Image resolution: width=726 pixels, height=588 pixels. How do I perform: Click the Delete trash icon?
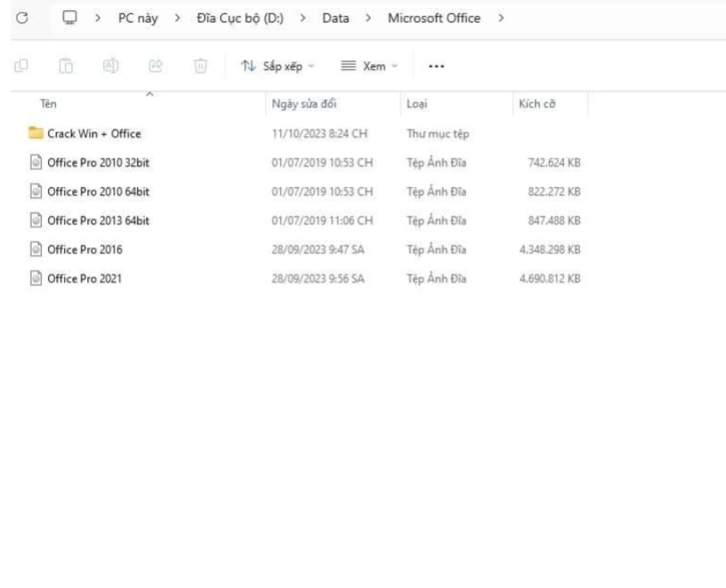(x=200, y=66)
